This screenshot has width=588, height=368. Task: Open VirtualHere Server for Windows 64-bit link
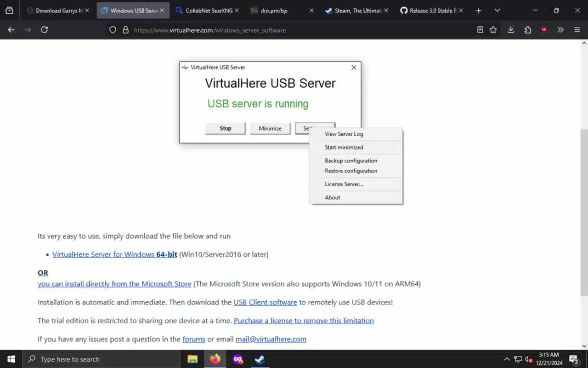pyautogui.click(x=115, y=254)
